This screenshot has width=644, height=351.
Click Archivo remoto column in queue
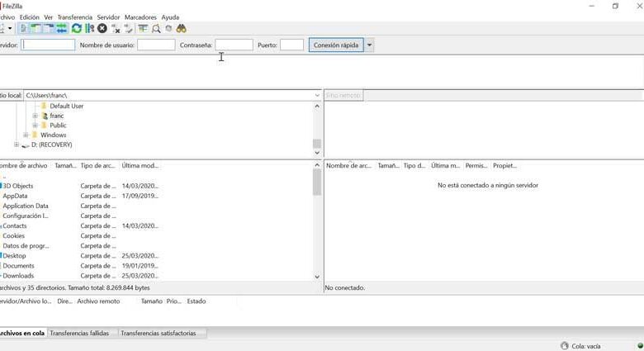pos(98,301)
